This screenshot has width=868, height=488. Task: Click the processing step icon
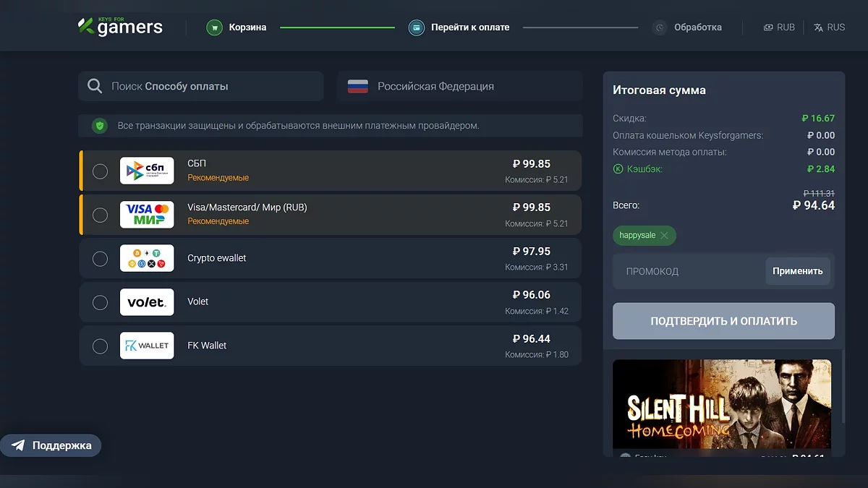(659, 27)
